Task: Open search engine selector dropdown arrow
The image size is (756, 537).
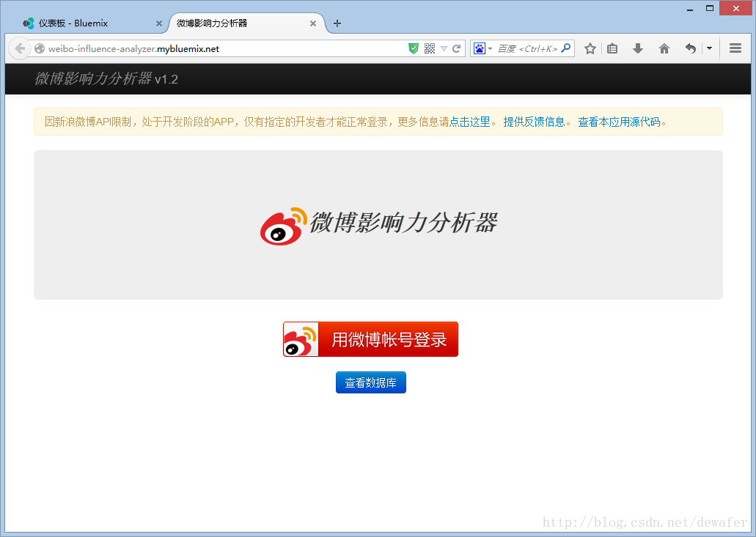Action: 491,48
